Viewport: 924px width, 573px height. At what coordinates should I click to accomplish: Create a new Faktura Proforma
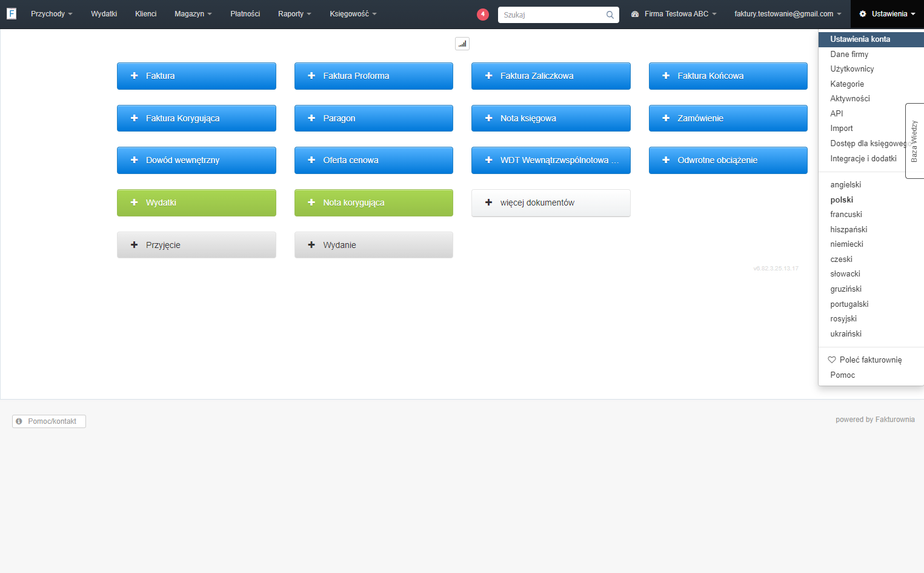(374, 76)
